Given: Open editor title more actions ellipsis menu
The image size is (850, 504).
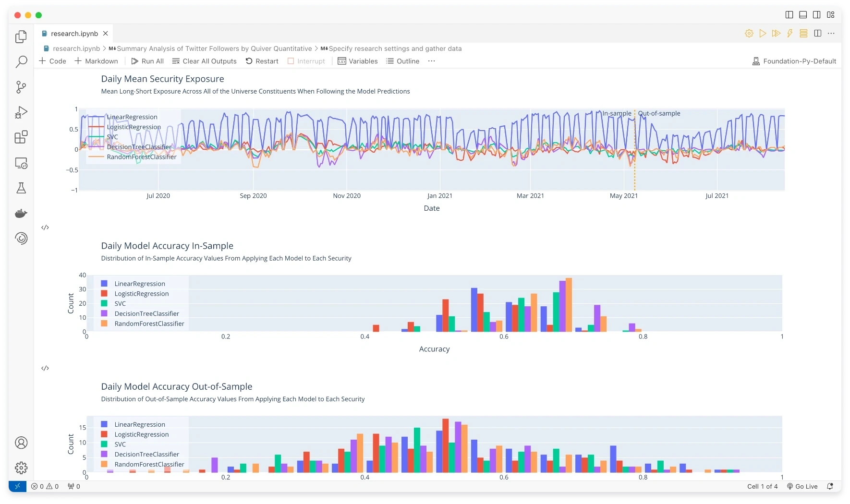Looking at the screenshot, I should [831, 33].
